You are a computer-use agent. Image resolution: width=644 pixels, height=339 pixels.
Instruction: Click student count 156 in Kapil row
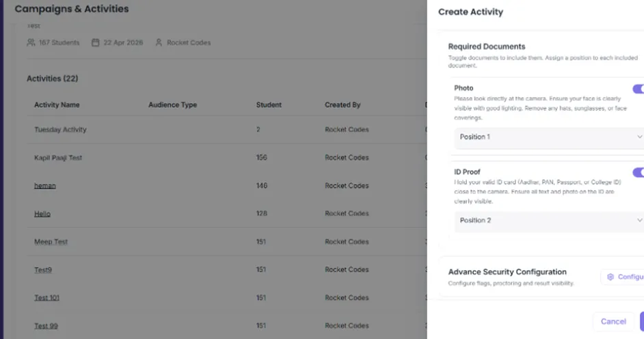(x=262, y=158)
